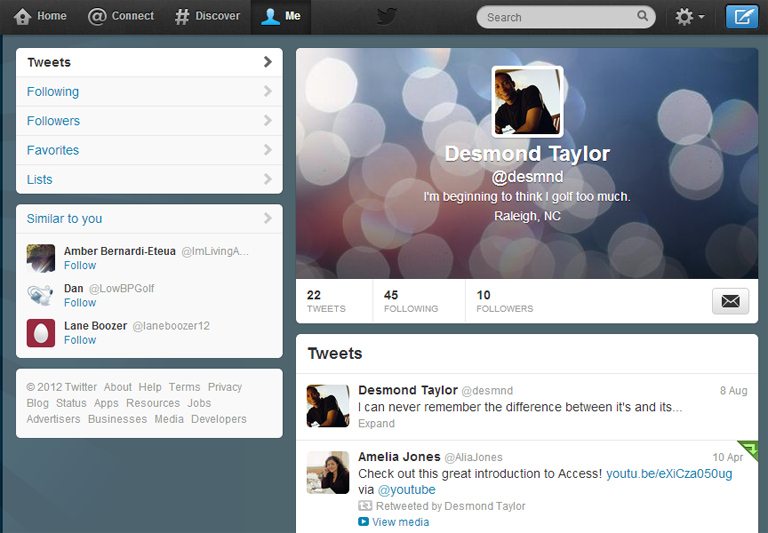Open the youtu.be/eXiCza050ug link
Image resolution: width=768 pixels, height=533 pixels.
669,474
